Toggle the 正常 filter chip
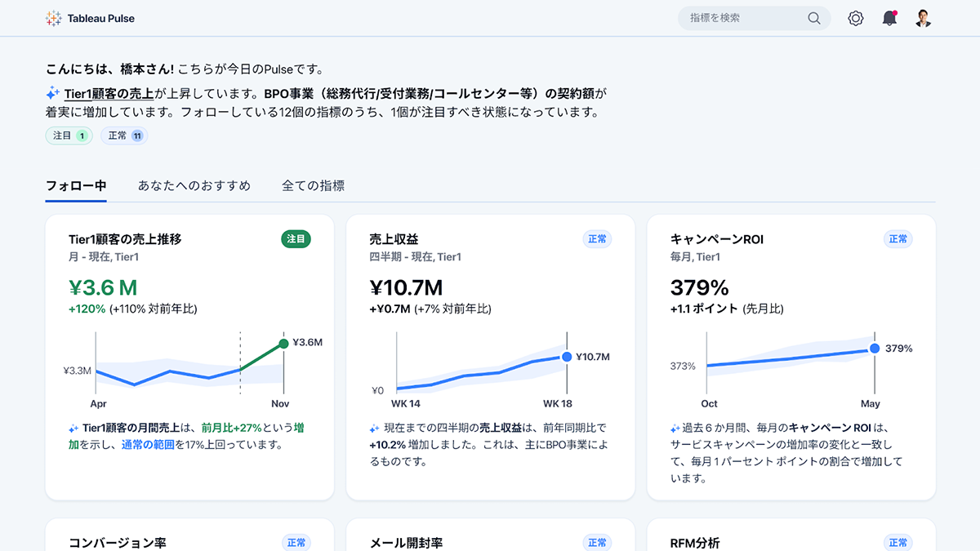980x551 pixels. [x=124, y=136]
